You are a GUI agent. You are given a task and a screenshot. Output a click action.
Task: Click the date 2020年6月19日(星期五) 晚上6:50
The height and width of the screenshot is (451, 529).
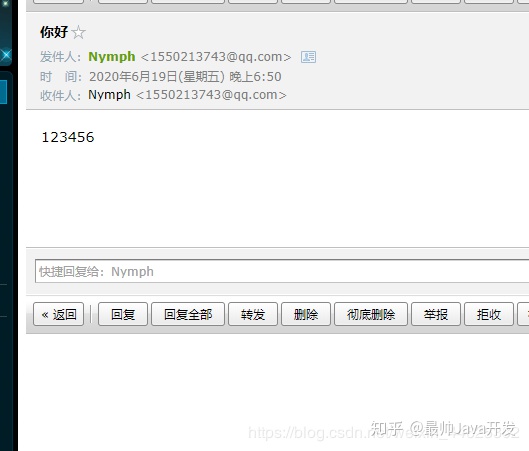coord(185,77)
